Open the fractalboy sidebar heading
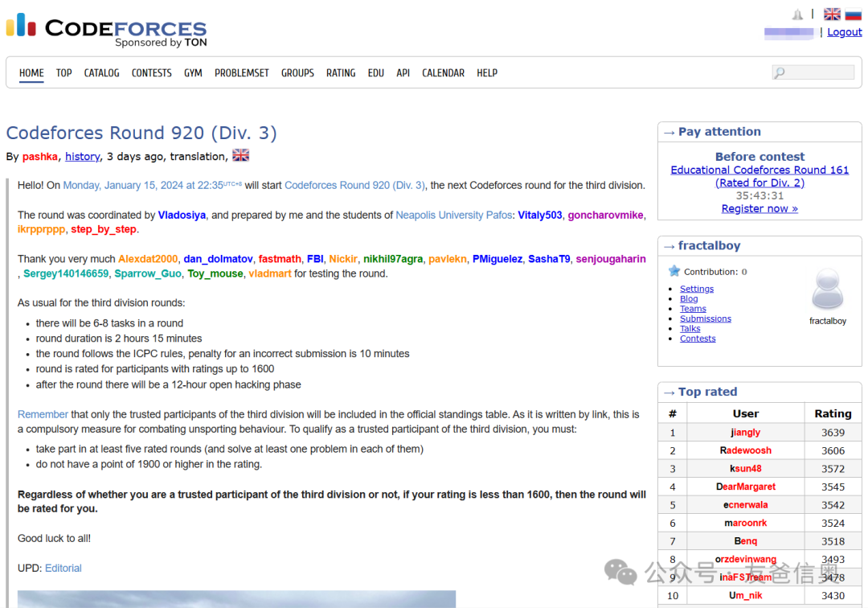This screenshot has width=868, height=608. (709, 246)
